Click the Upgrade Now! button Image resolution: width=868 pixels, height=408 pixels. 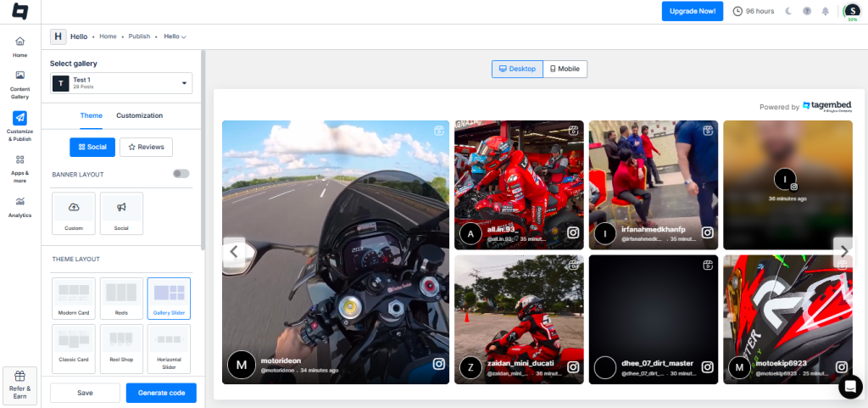pos(692,11)
